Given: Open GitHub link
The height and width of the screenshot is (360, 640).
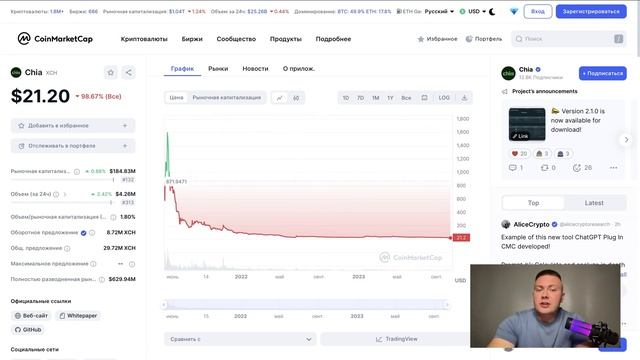Looking at the screenshot, I should pos(28,330).
